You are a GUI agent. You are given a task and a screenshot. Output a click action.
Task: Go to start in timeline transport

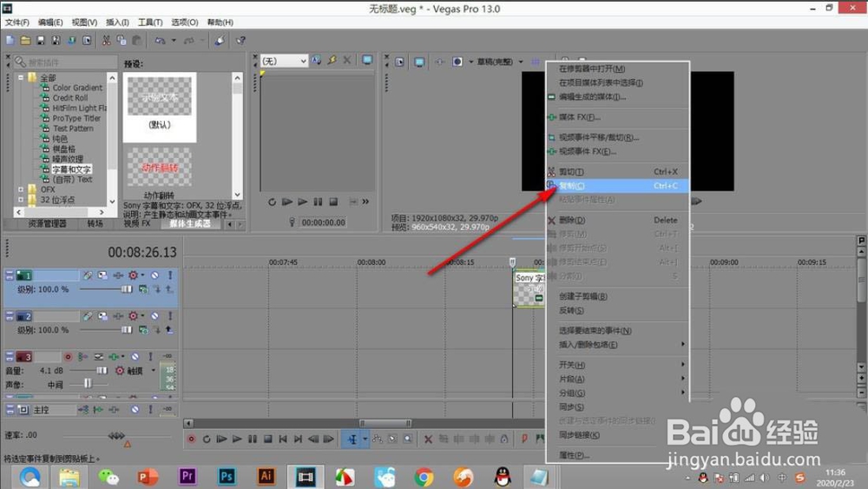pos(283,439)
